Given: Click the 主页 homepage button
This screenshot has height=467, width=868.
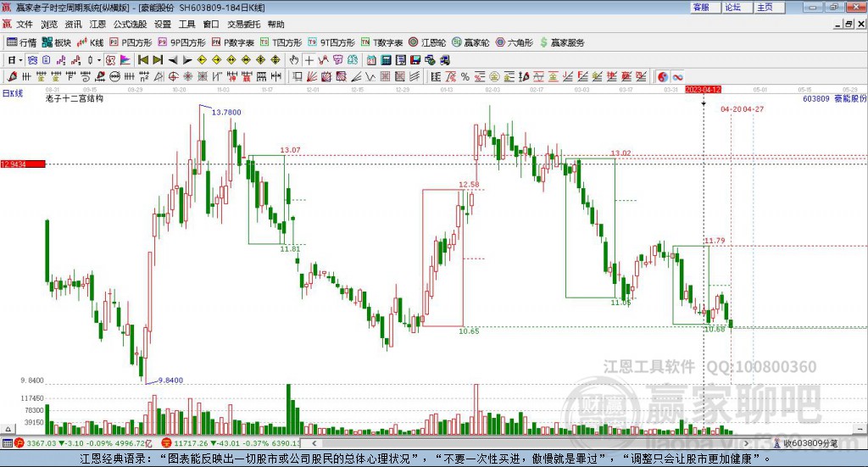Looking at the screenshot, I should [769, 8].
